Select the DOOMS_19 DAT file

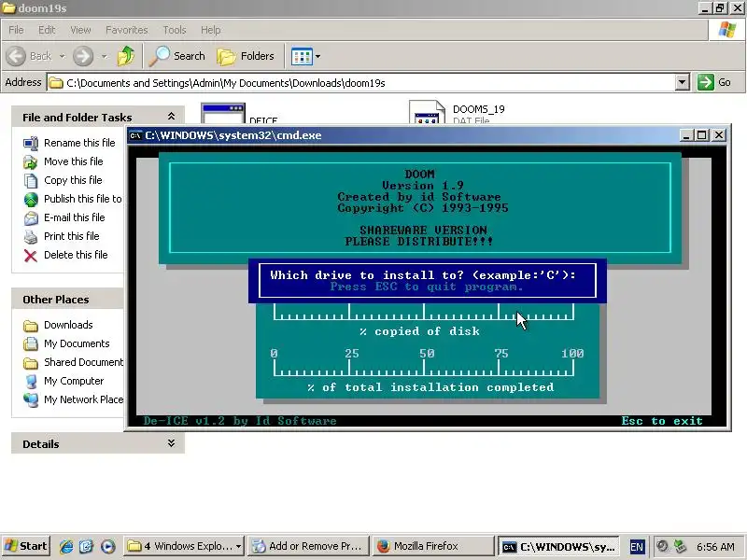457,112
